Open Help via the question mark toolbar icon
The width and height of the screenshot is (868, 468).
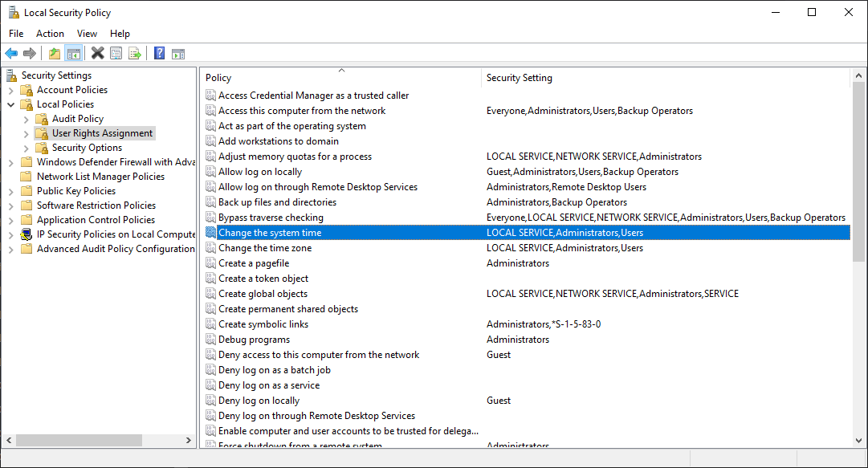[158, 53]
